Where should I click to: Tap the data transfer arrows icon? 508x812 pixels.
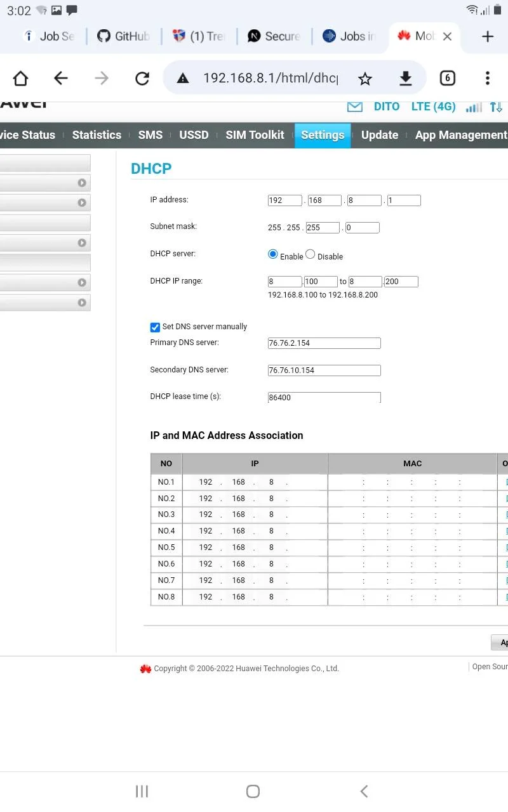pyautogui.click(x=496, y=107)
